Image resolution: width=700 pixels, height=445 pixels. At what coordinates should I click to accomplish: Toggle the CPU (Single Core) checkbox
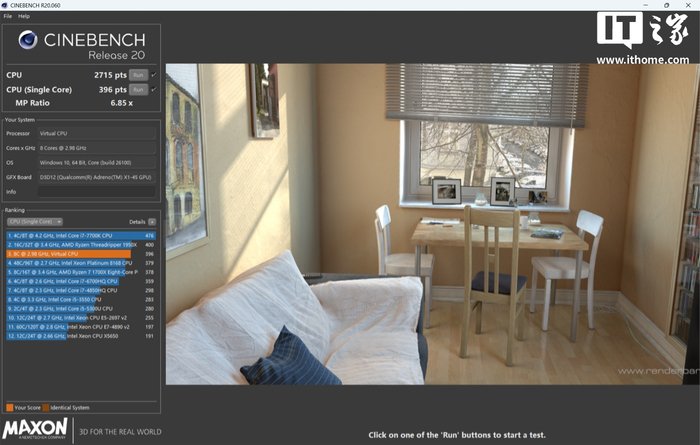154,89
